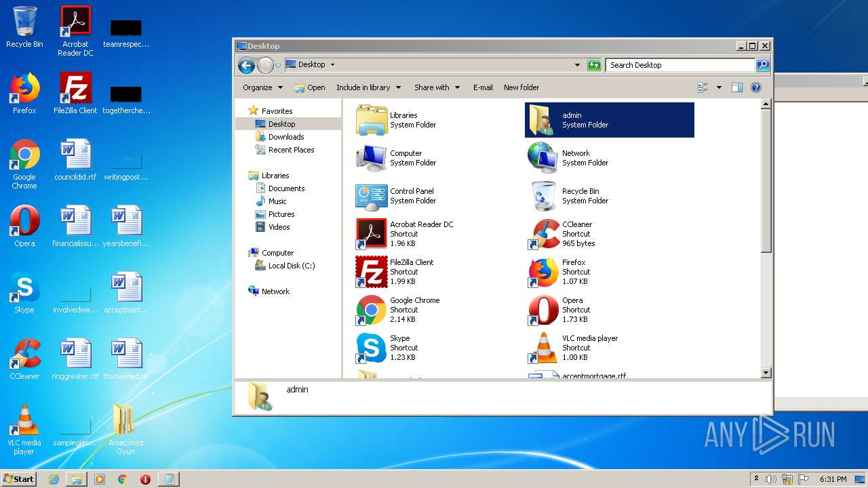Select VLC media player desktop icon
Image resolution: width=868 pixels, height=488 pixels.
click(24, 430)
